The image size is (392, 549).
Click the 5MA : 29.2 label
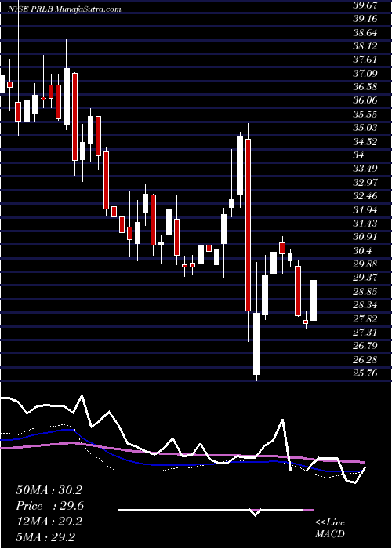pyautogui.click(x=46, y=537)
